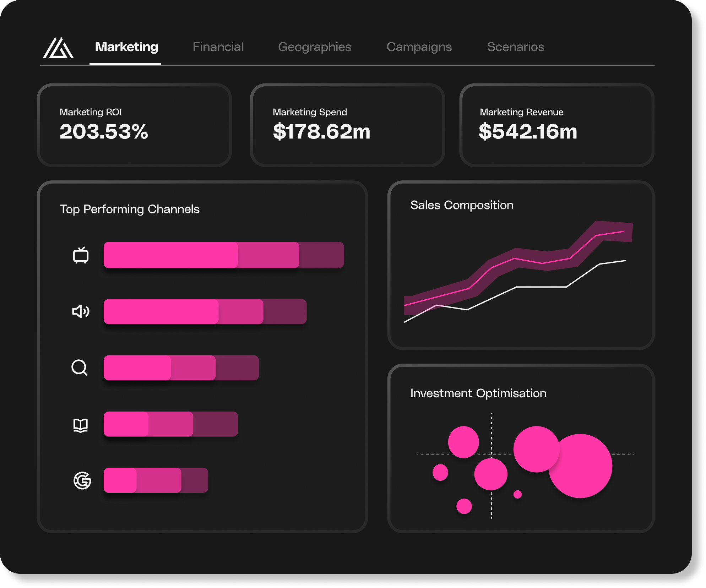This screenshot has width=706, height=588.
Task: Click the Google channel performance bar
Action: coord(156,480)
